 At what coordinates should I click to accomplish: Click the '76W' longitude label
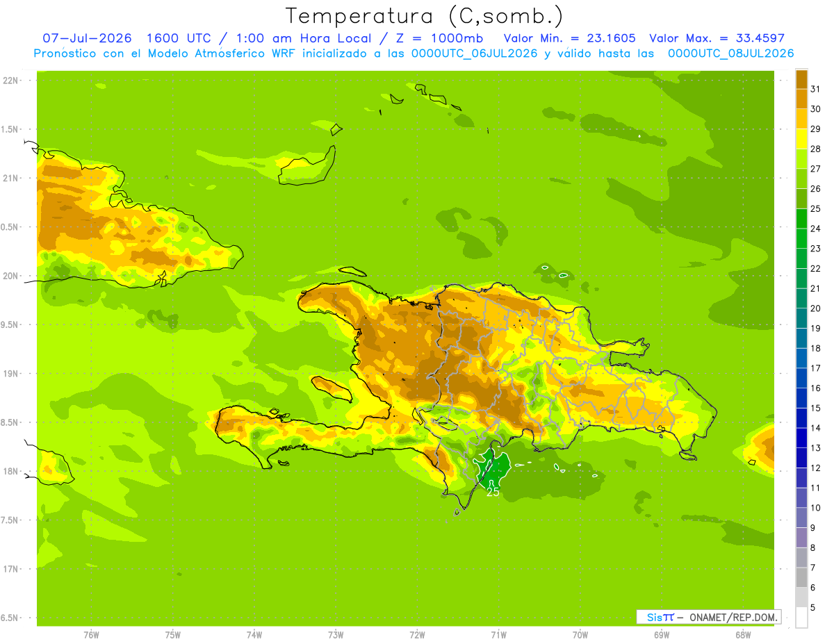(x=91, y=635)
